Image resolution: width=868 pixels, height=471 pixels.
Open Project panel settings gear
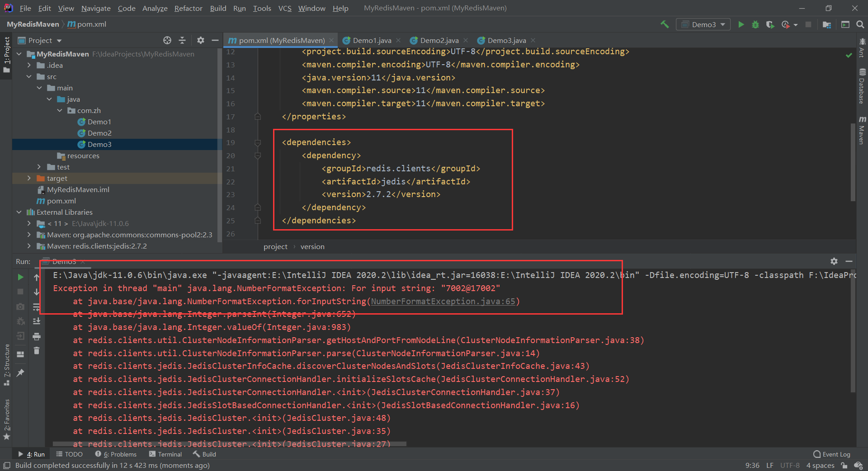coord(201,40)
